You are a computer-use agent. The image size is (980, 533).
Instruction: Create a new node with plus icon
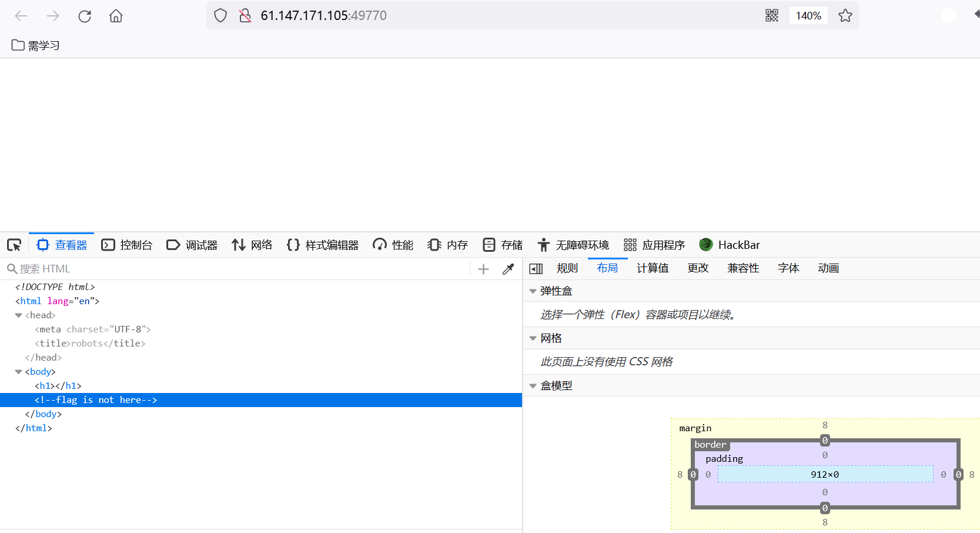pos(483,269)
